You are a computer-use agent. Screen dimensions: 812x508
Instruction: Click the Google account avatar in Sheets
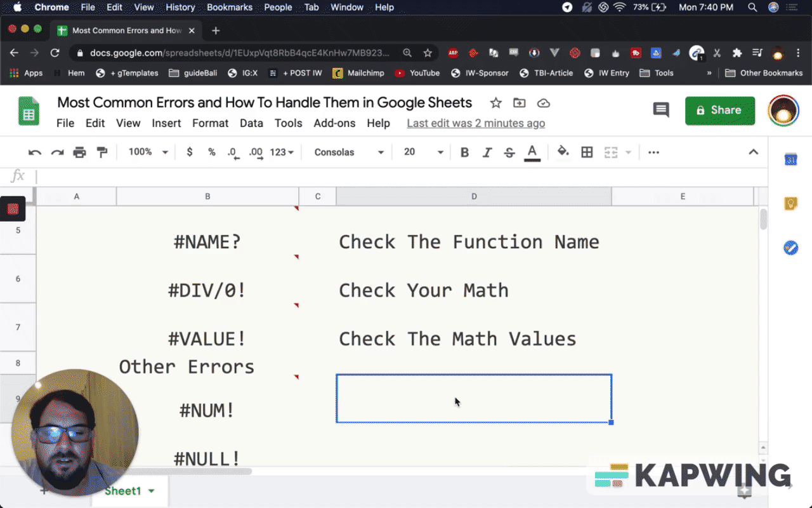click(783, 110)
